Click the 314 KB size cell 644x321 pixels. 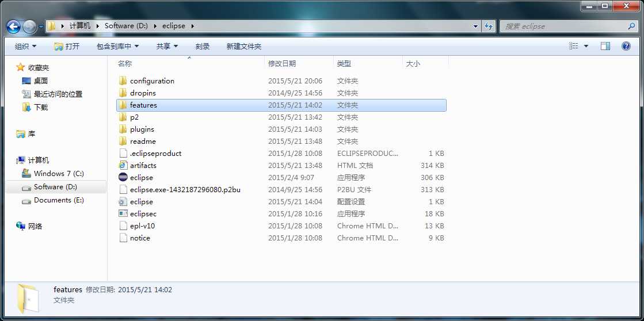click(x=432, y=166)
